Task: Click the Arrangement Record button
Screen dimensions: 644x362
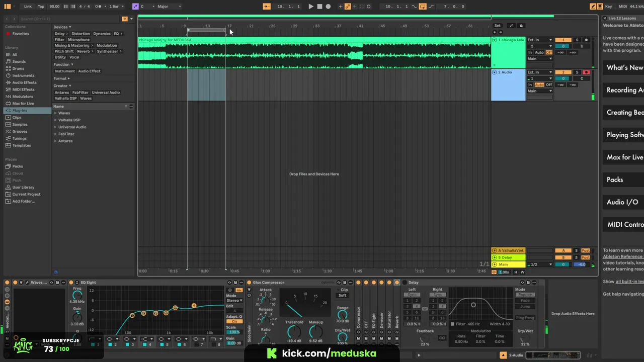Action: click(x=328, y=7)
